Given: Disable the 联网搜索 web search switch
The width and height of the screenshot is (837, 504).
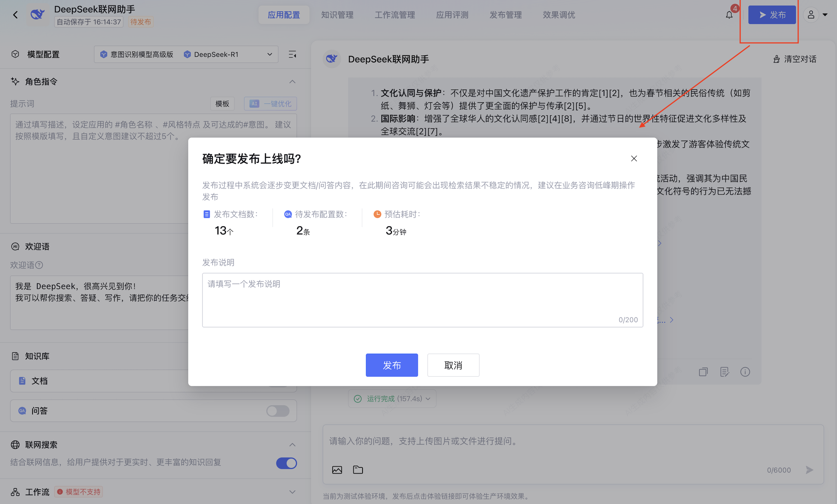Looking at the screenshot, I should 286,463.
